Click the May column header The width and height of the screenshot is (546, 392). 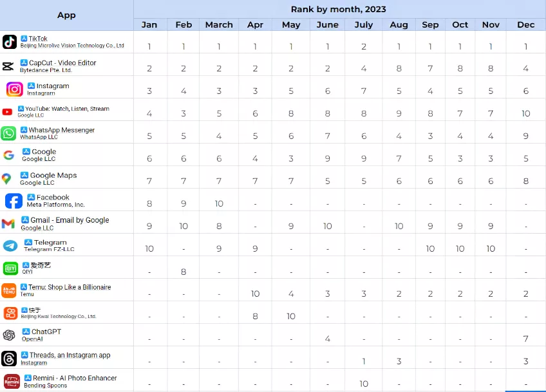[291, 24]
